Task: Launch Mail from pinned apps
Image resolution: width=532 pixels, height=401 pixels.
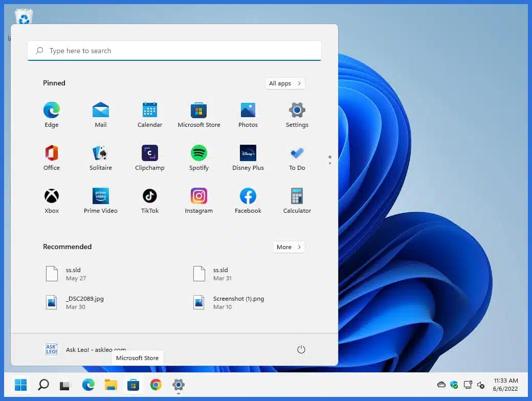Action: point(100,115)
